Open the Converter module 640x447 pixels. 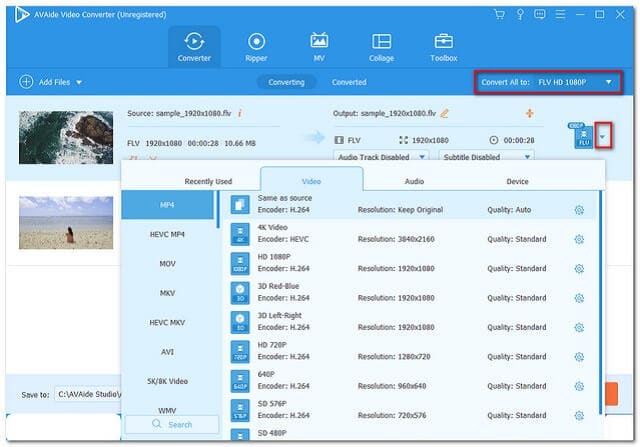[194, 47]
